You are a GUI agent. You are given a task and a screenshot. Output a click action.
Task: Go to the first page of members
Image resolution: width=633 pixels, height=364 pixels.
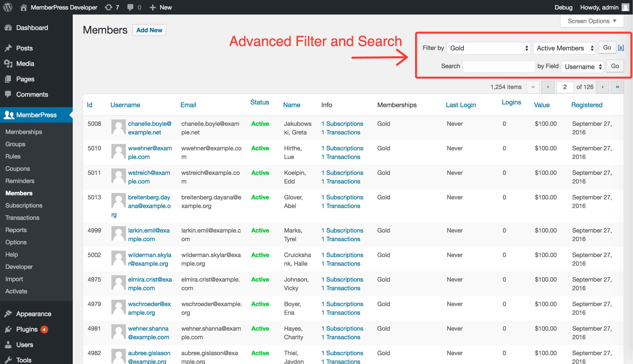533,87
